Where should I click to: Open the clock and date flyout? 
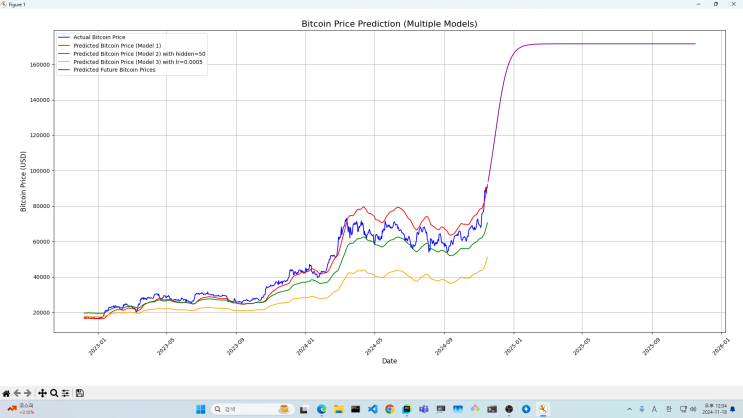click(715, 409)
